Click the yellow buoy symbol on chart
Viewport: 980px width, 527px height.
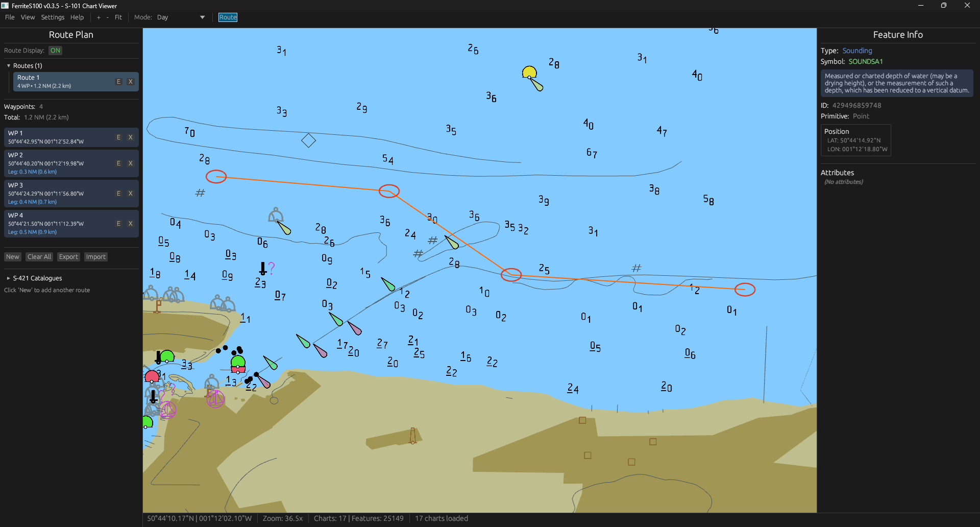point(529,73)
